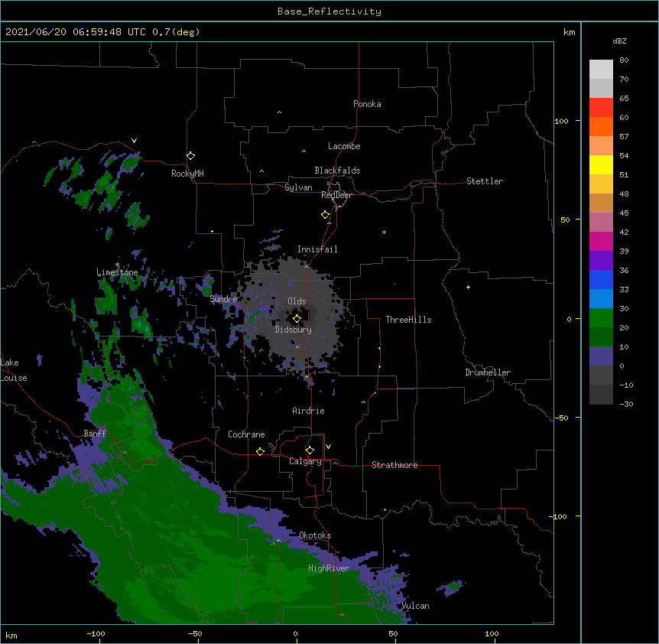659x644 pixels.
Task: Click the dBZ legend heading
Action: click(619, 41)
